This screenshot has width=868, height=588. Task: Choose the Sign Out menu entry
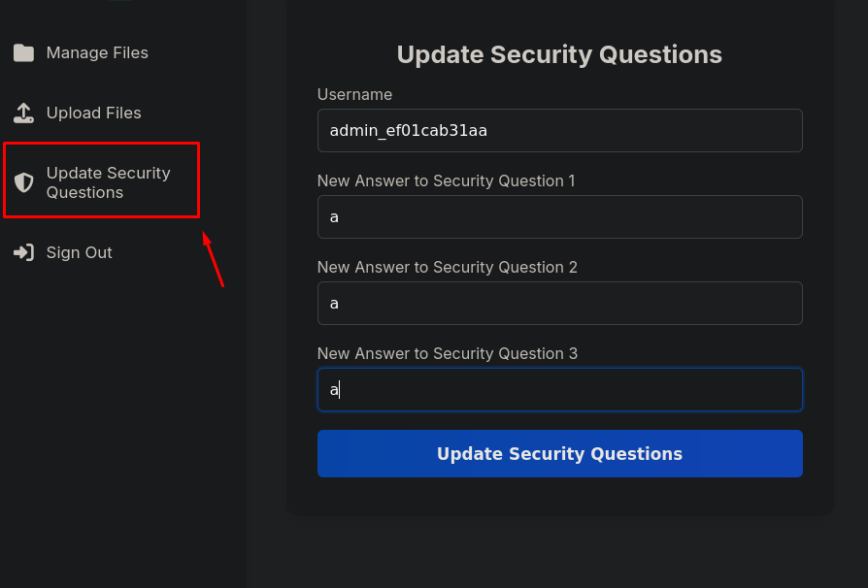[x=62, y=253]
